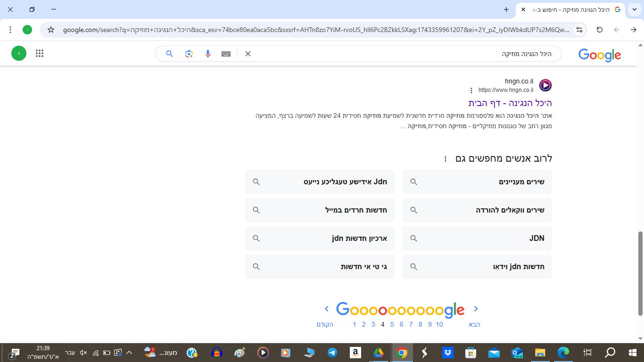Open Outlook from the taskbar
This screenshot has height=362, width=644.
[x=517, y=352]
